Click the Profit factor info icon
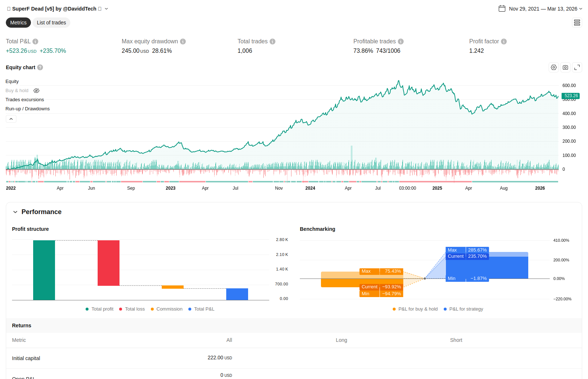The image size is (588, 379). 504,42
